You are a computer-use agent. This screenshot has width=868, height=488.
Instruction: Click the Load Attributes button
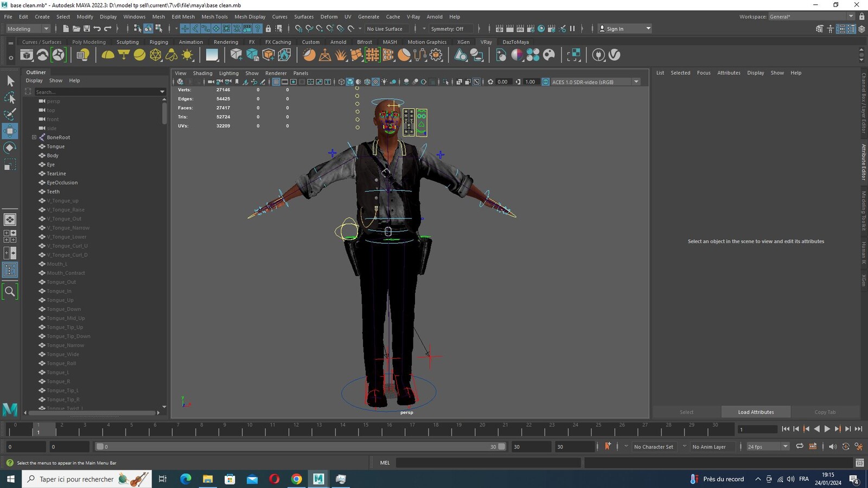[x=756, y=412]
